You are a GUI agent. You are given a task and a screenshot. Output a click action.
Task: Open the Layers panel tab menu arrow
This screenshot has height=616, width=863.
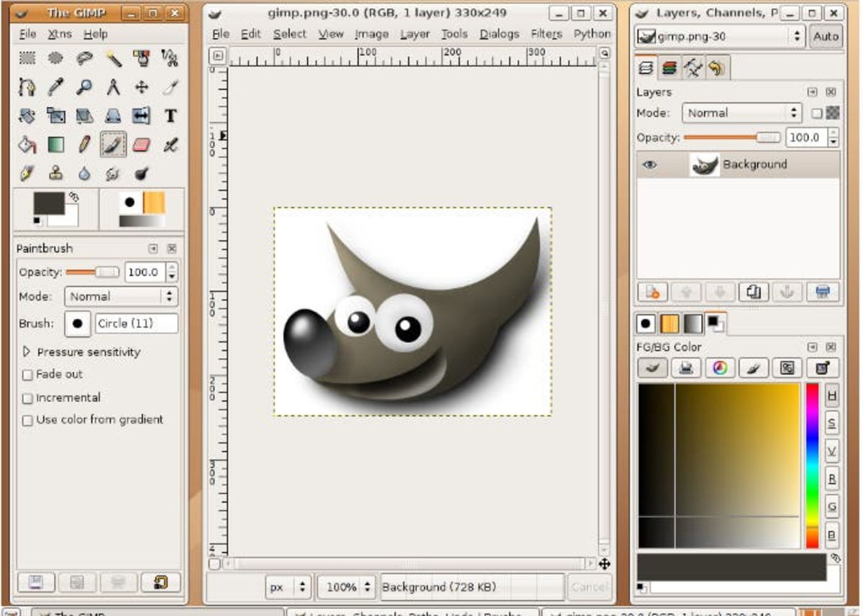pyautogui.click(x=812, y=92)
